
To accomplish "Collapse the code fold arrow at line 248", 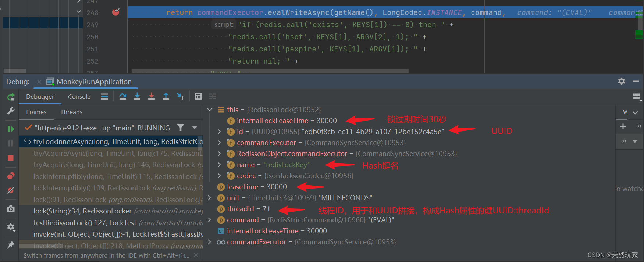I will (79, 12).
